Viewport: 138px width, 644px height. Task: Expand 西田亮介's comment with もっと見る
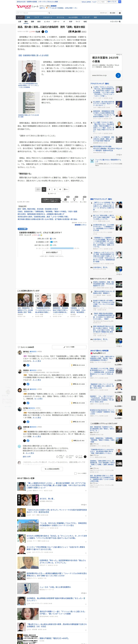click(37, 380)
